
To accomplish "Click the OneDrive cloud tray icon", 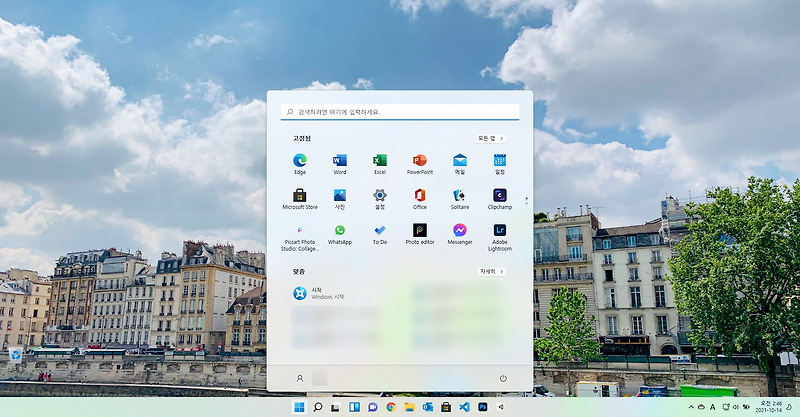I will point(702,407).
